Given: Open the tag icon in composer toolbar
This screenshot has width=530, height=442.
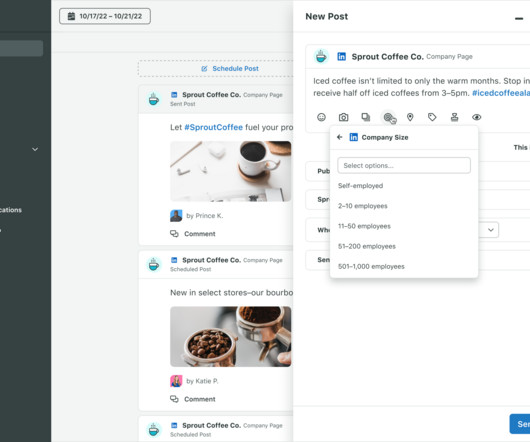Looking at the screenshot, I should [432, 117].
